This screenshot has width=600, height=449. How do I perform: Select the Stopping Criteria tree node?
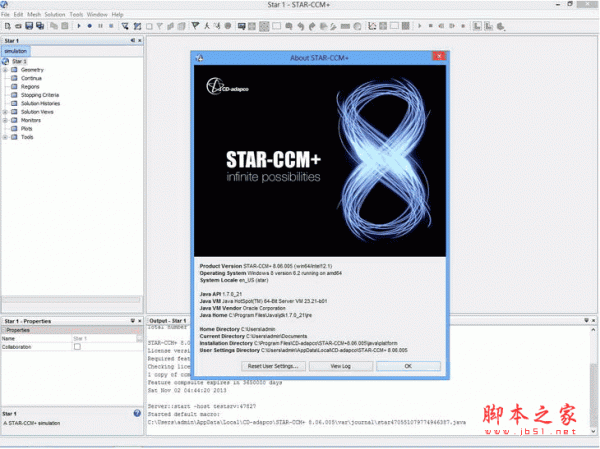[40, 95]
